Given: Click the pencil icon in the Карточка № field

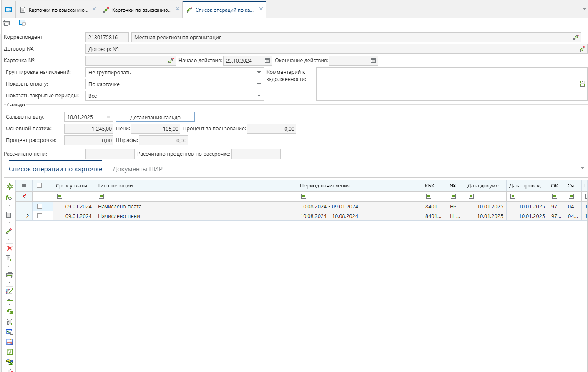Looking at the screenshot, I should click(171, 61).
